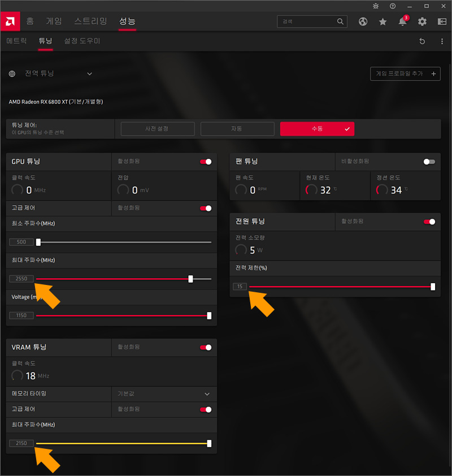
Task: Go to the 홈 tab
Action: click(x=30, y=21)
